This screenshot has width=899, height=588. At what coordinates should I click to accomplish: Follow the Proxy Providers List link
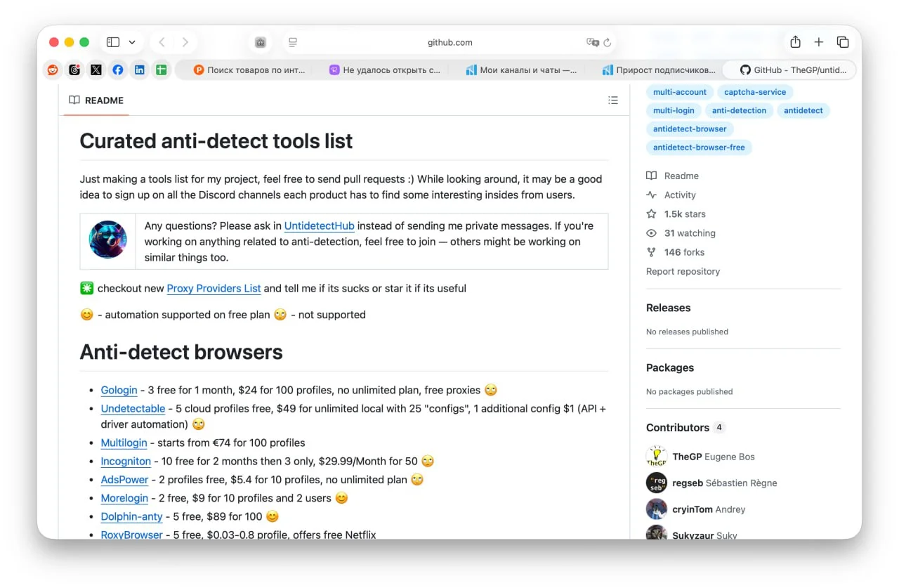(214, 288)
